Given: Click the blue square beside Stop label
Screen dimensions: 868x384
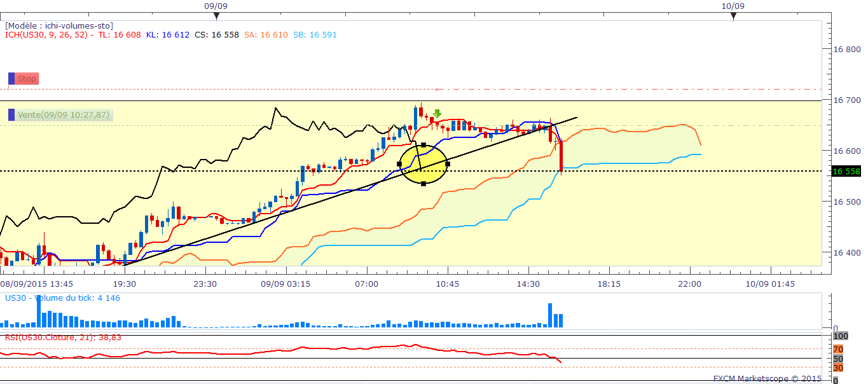Looking at the screenshot, I should pyautogui.click(x=11, y=79).
